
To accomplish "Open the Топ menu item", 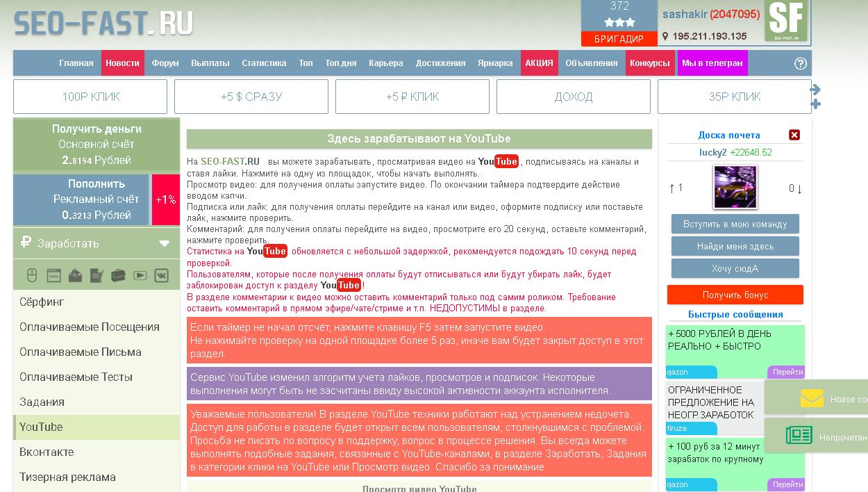I will tap(306, 63).
